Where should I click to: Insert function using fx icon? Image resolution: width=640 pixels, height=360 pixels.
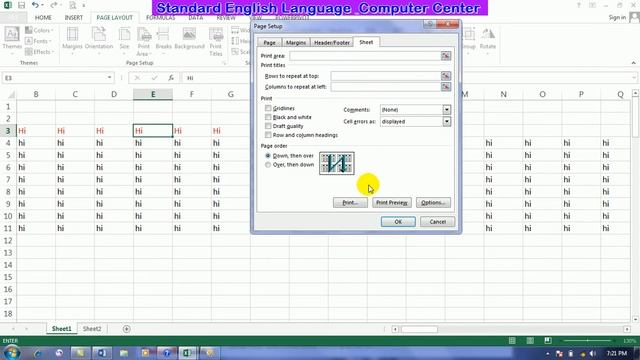click(171, 78)
